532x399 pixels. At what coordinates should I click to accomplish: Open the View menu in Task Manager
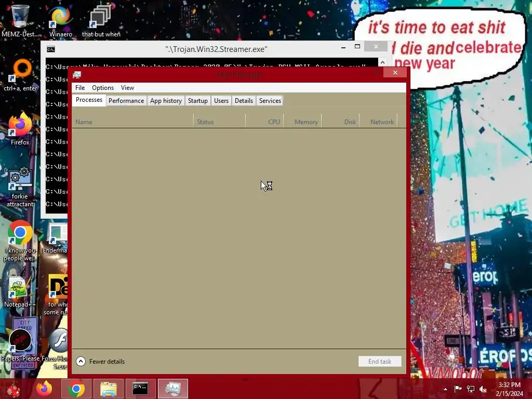(128, 87)
